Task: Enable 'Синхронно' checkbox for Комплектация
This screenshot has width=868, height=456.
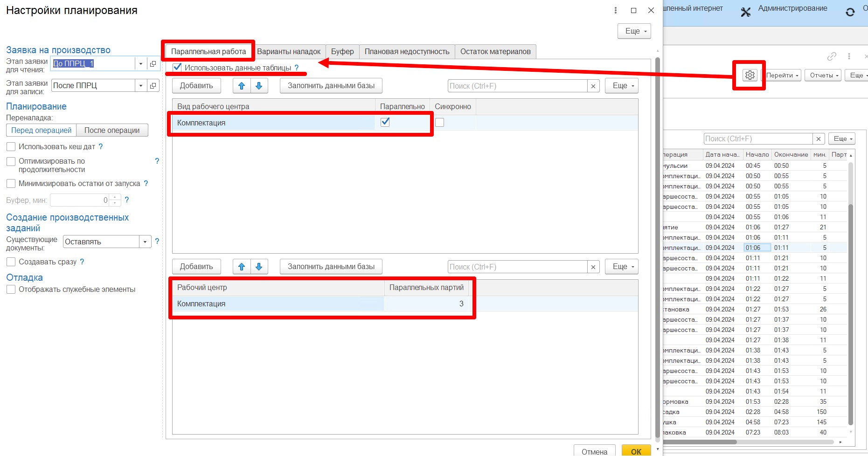Action: pos(439,123)
